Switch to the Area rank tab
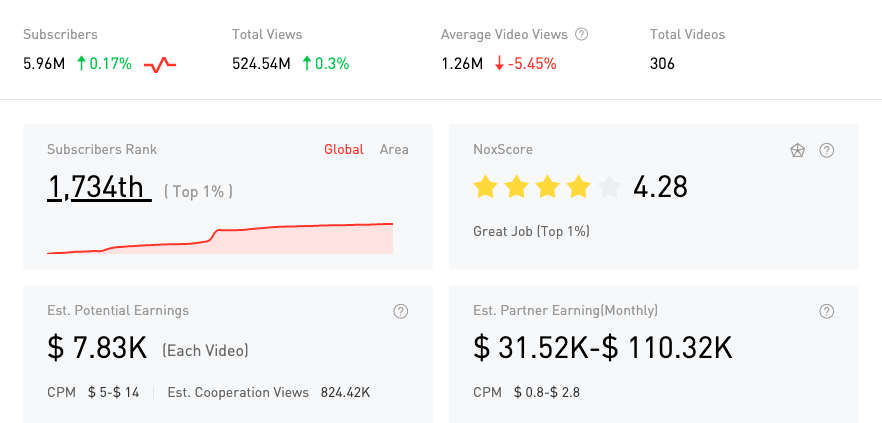The width and height of the screenshot is (882, 423). 394,149
